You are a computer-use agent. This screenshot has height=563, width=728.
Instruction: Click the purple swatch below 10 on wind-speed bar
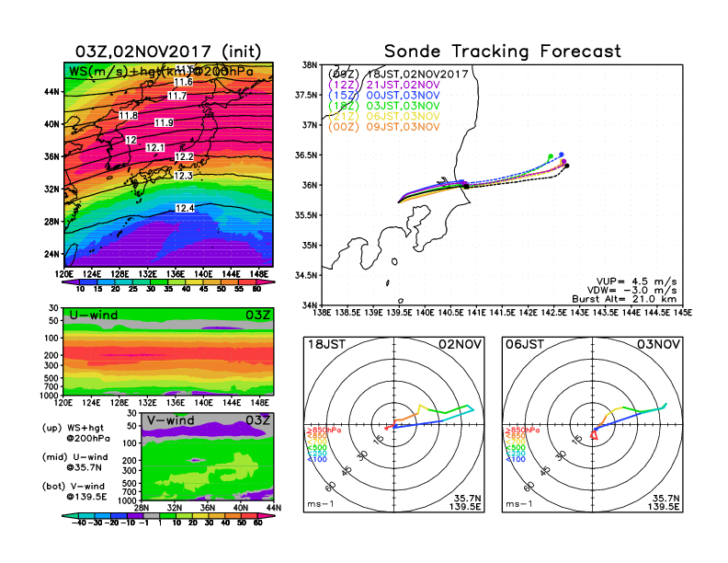(71, 282)
